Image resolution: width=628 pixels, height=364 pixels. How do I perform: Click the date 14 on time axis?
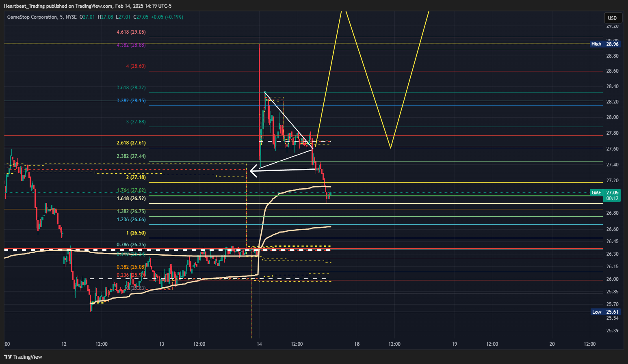pos(259,344)
